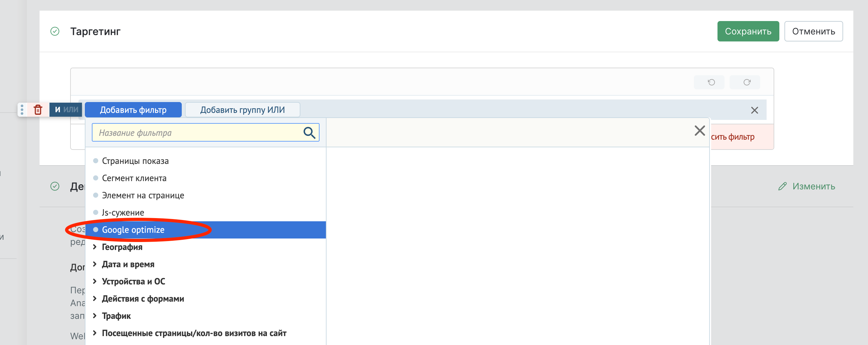Delete group with red trash icon
The image size is (868, 345).
click(38, 110)
